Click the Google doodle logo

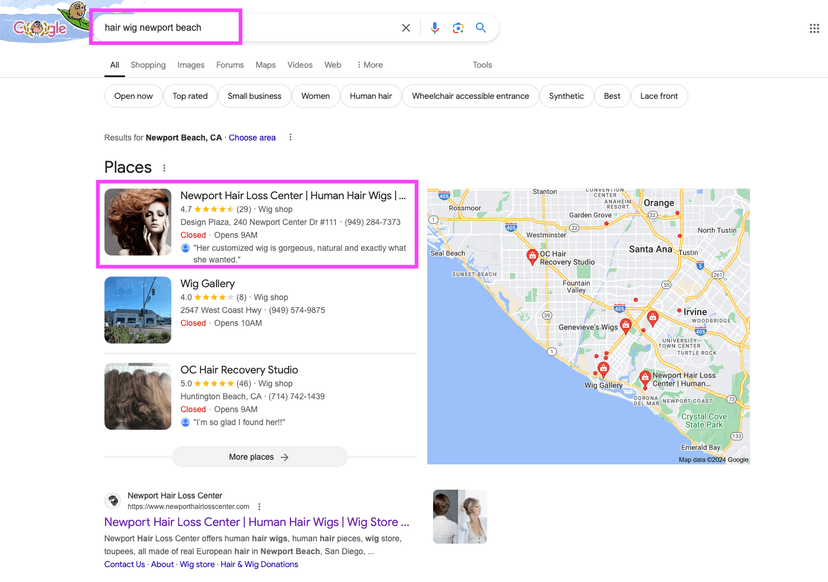(x=43, y=24)
